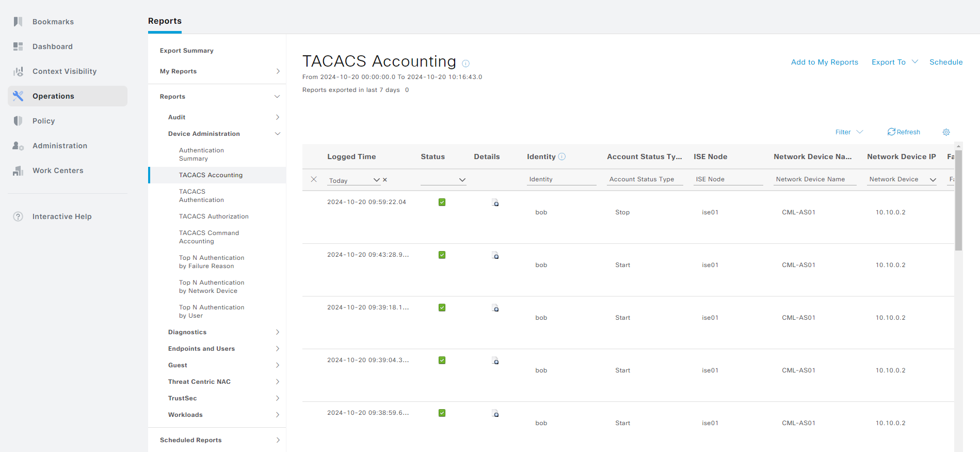Image resolution: width=980 pixels, height=452 pixels.
Task: Click the Refresh icon button
Action: pos(891,132)
